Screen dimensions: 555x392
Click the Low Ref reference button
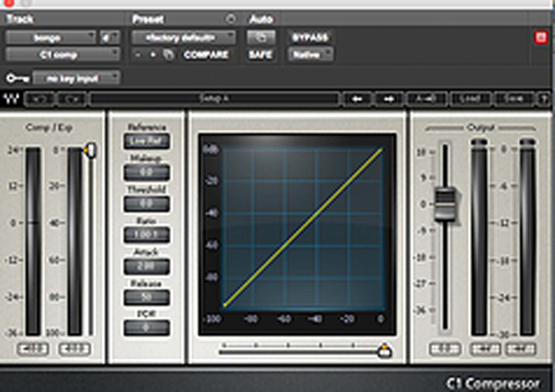pyautogui.click(x=147, y=142)
